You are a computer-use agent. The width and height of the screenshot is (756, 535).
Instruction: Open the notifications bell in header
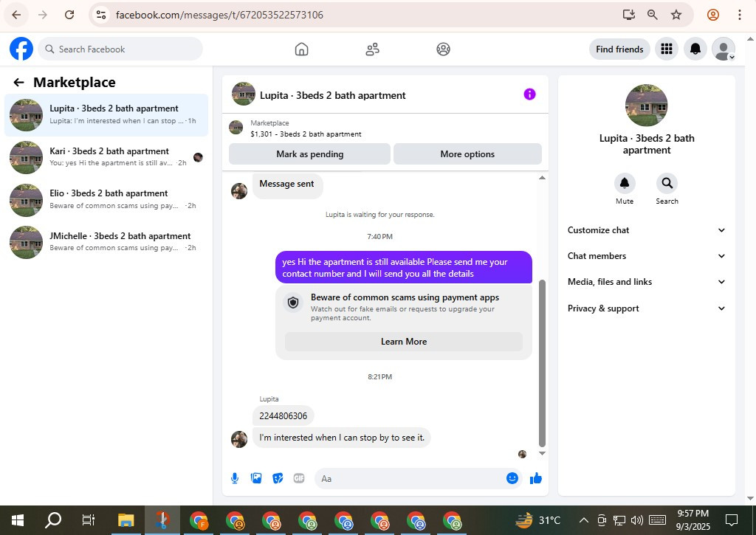(695, 49)
